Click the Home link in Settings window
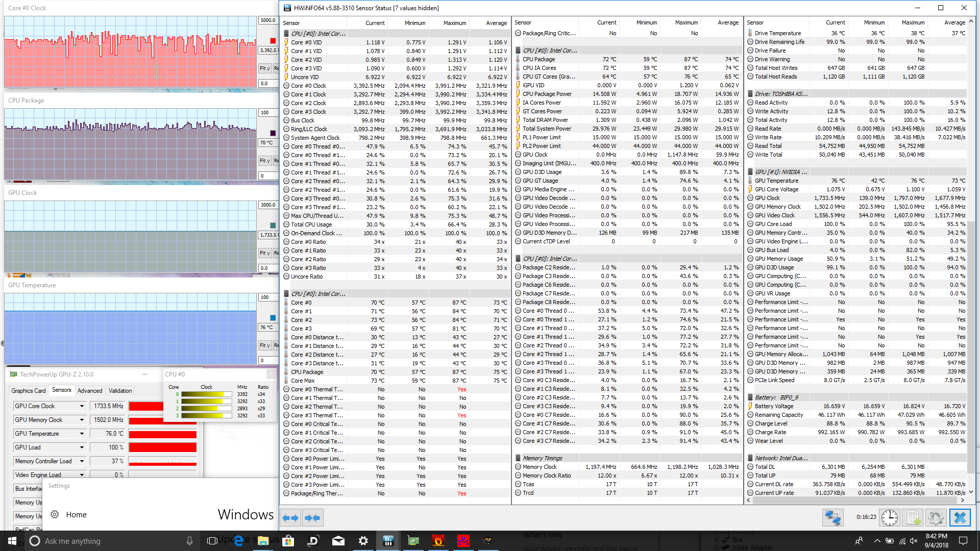Image resolution: width=980 pixels, height=551 pixels. coord(76,515)
